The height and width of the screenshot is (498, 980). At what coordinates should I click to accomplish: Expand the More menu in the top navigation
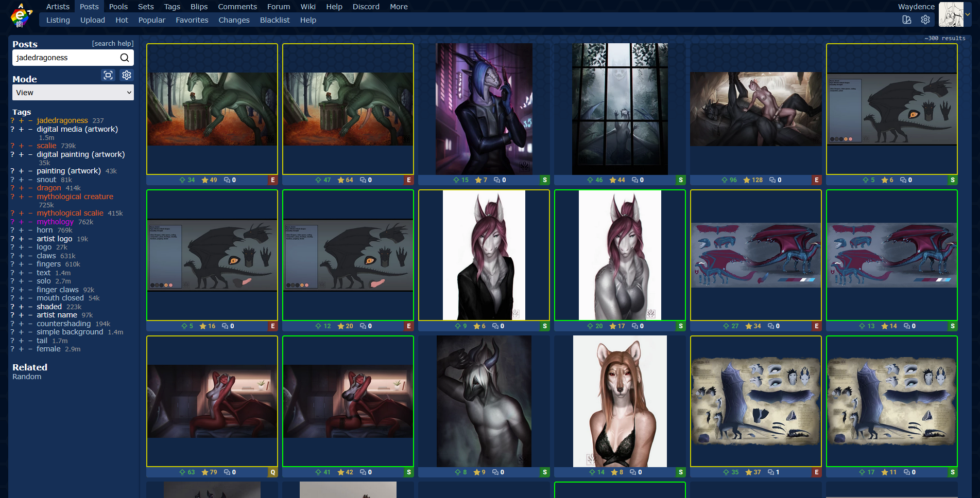point(399,7)
